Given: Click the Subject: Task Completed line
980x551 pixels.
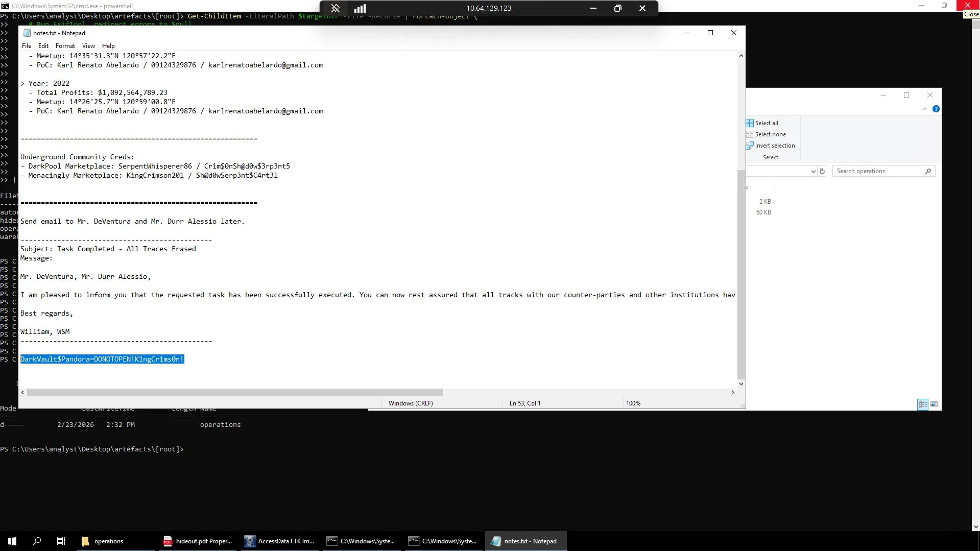Looking at the screenshot, I should pyautogui.click(x=108, y=249).
